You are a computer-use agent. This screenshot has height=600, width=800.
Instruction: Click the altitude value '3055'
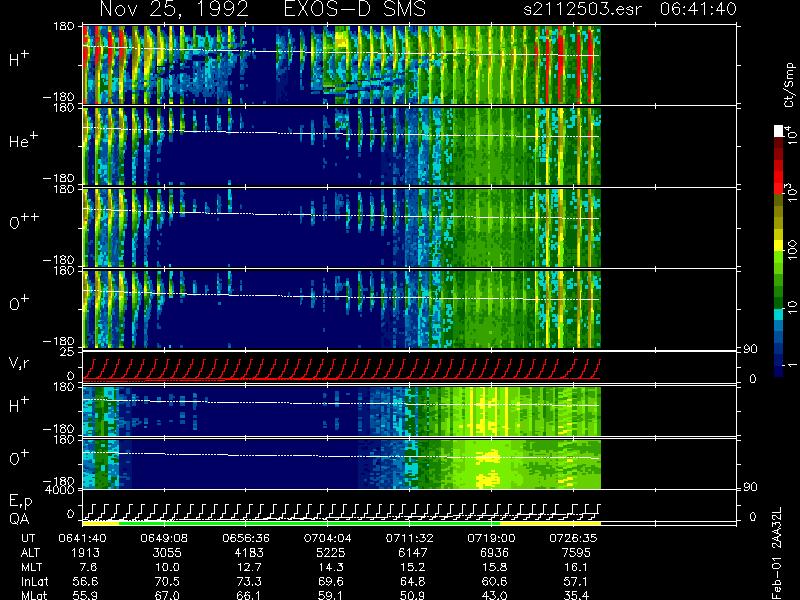click(x=167, y=553)
